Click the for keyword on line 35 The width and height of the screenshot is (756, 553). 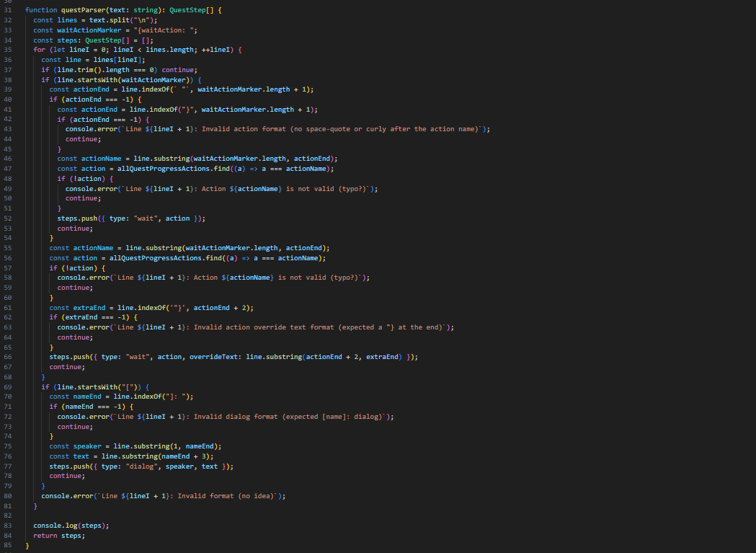39,50
